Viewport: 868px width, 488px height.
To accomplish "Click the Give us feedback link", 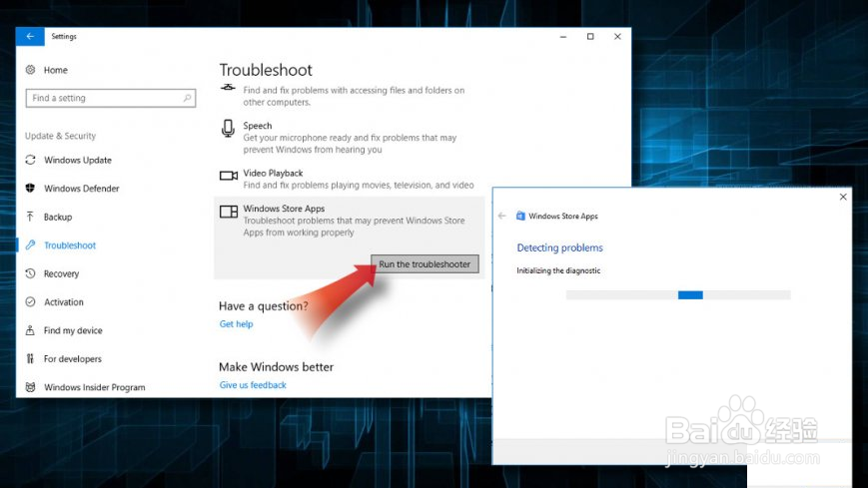I will (x=253, y=384).
